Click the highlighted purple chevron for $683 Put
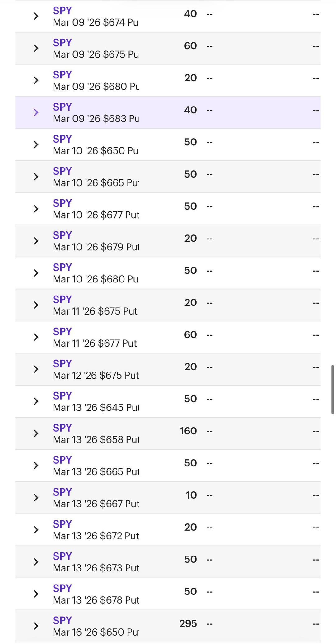 pyautogui.click(x=36, y=112)
